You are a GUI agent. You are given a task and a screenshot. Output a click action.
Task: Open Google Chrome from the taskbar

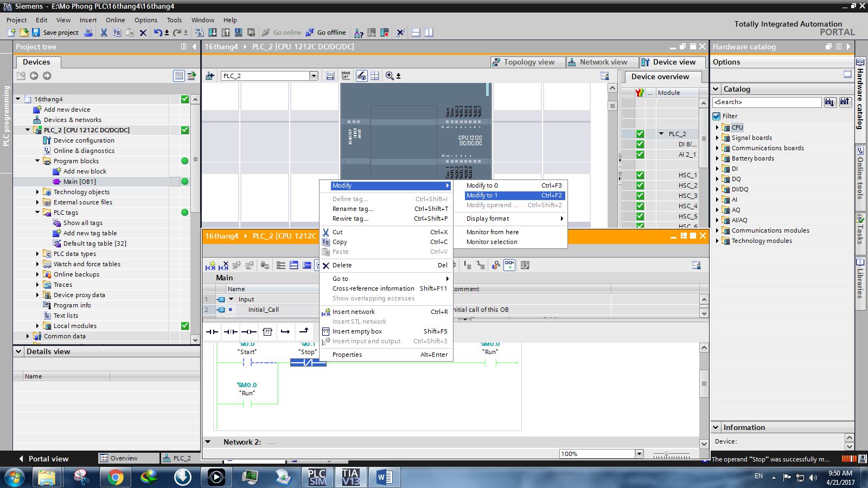(115, 477)
